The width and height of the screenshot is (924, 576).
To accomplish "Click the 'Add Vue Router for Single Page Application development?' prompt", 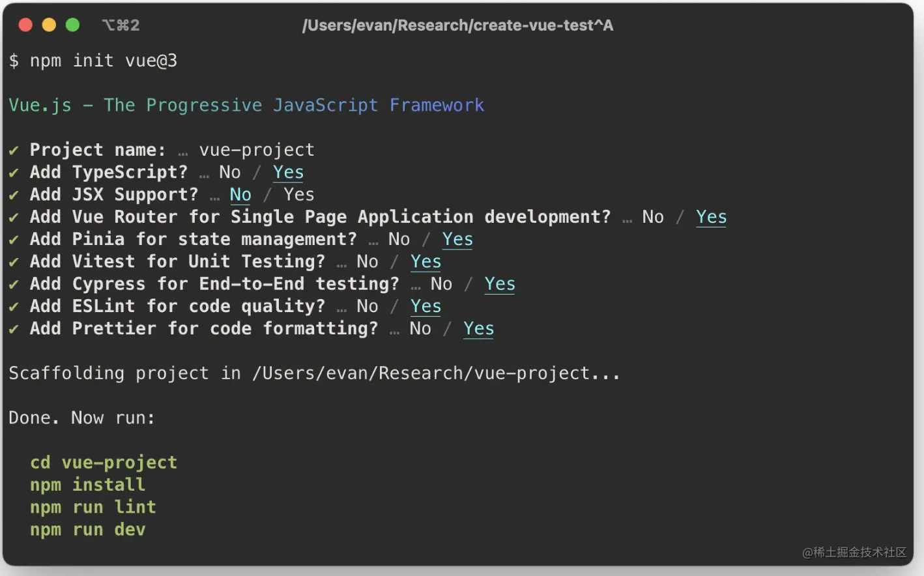I will 321,217.
